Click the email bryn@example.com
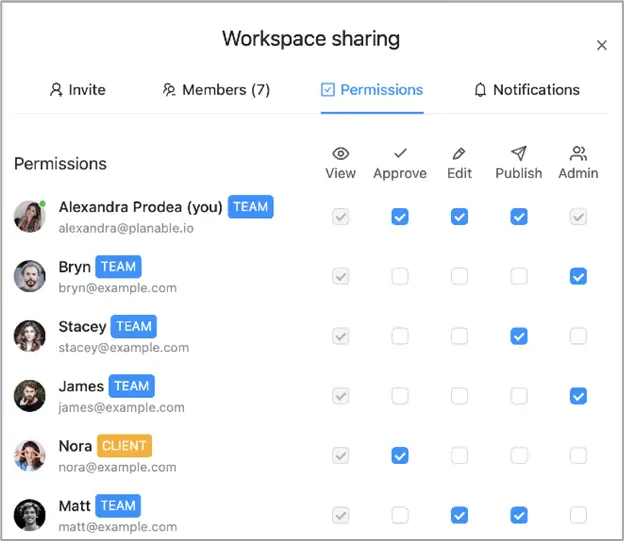Image resolution: width=624 pixels, height=541 pixels. (x=117, y=288)
